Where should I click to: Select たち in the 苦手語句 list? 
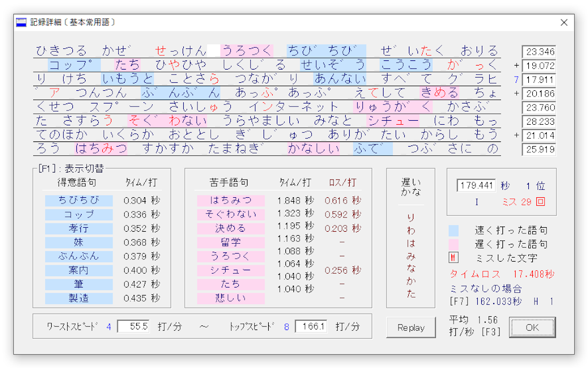[x=231, y=284]
